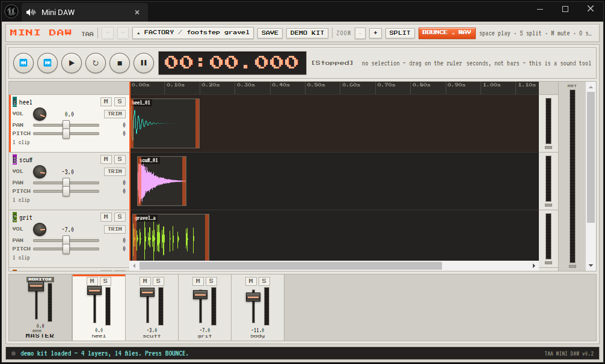Select the gravel_a clip
Screen dimensions: 605x364
171,238
